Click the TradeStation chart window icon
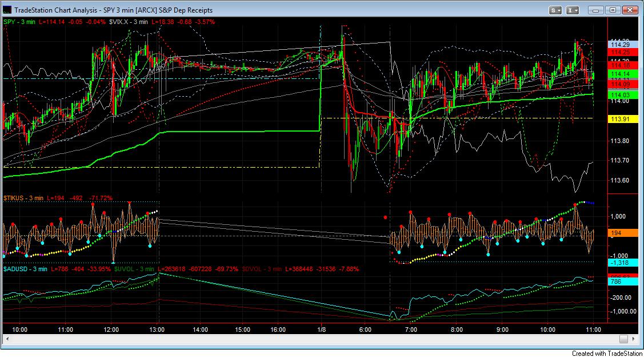 7,10
